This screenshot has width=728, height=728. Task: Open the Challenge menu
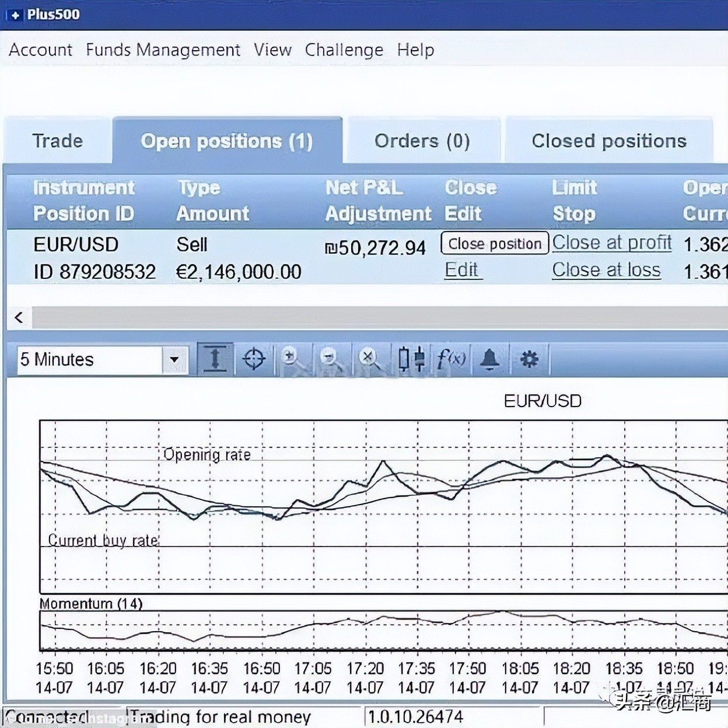coord(344,50)
